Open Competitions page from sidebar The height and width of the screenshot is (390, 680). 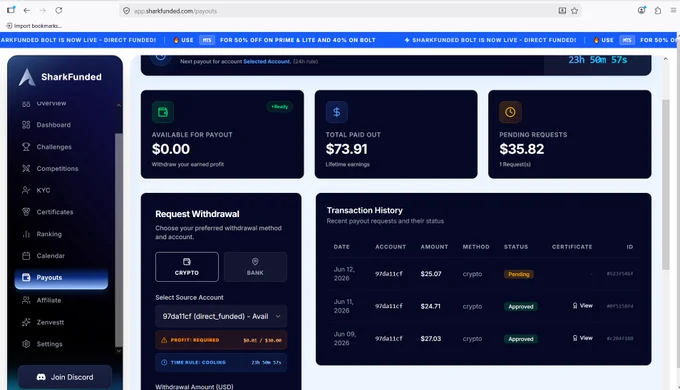[57, 168]
